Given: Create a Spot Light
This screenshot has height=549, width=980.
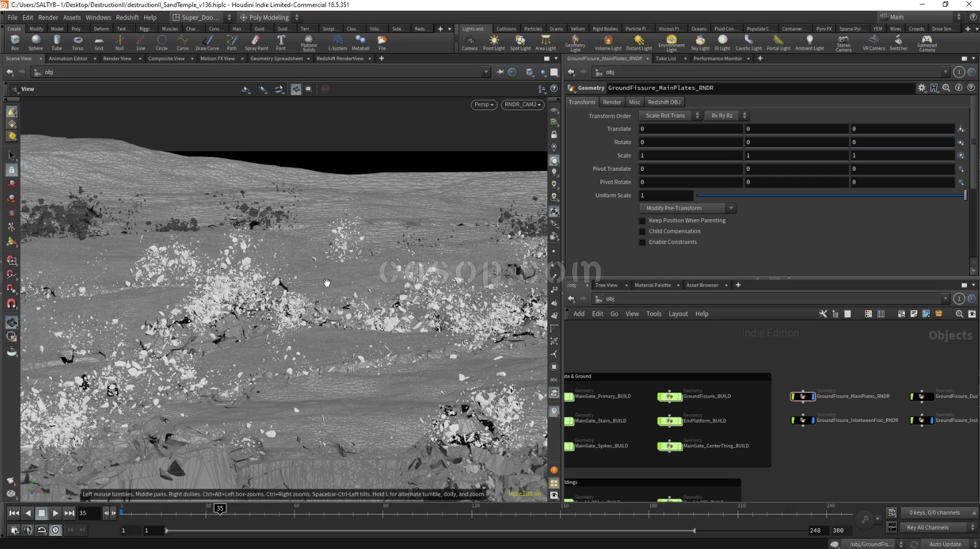Looking at the screenshot, I should 520,42.
